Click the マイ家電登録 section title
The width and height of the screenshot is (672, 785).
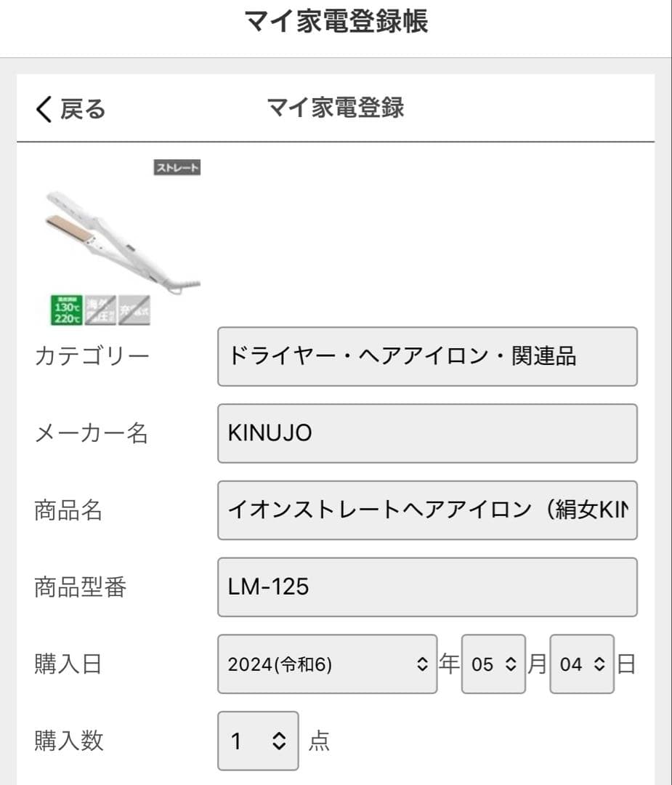click(336, 108)
